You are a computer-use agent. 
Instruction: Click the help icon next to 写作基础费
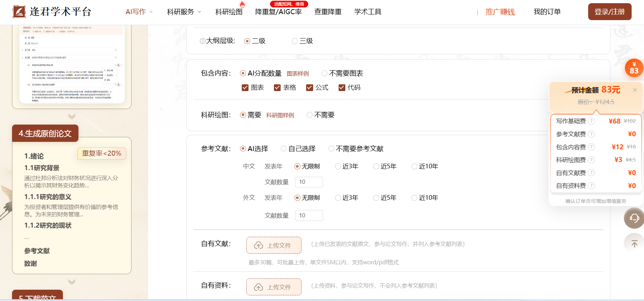(x=591, y=121)
